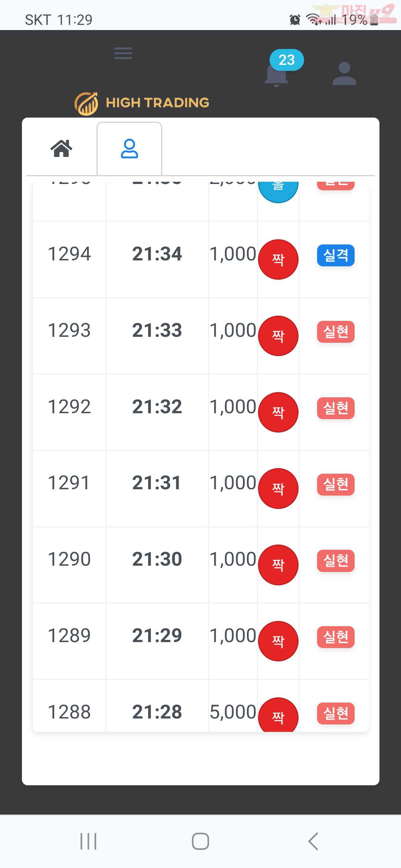The height and width of the screenshot is (868, 401).
Task: Select the 21:30 time cell
Action: coord(157,559)
